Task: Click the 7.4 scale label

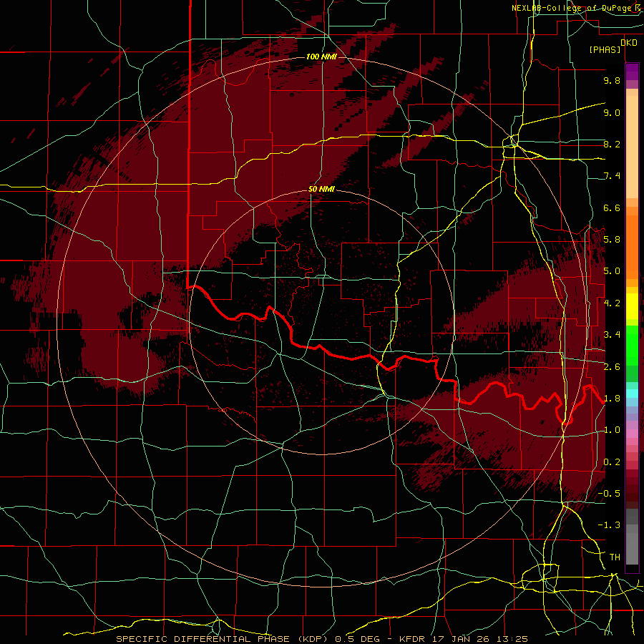Action: (612, 176)
